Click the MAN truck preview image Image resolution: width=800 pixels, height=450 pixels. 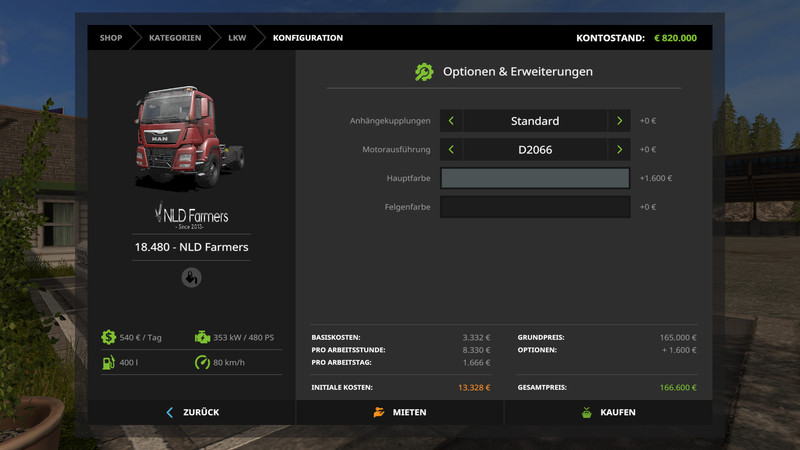(x=189, y=136)
